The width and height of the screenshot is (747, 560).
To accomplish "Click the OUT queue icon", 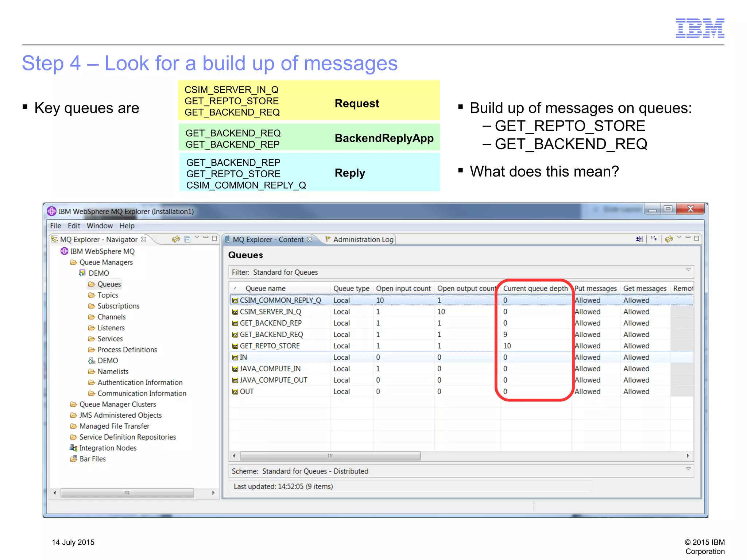I will tap(235, 392).
